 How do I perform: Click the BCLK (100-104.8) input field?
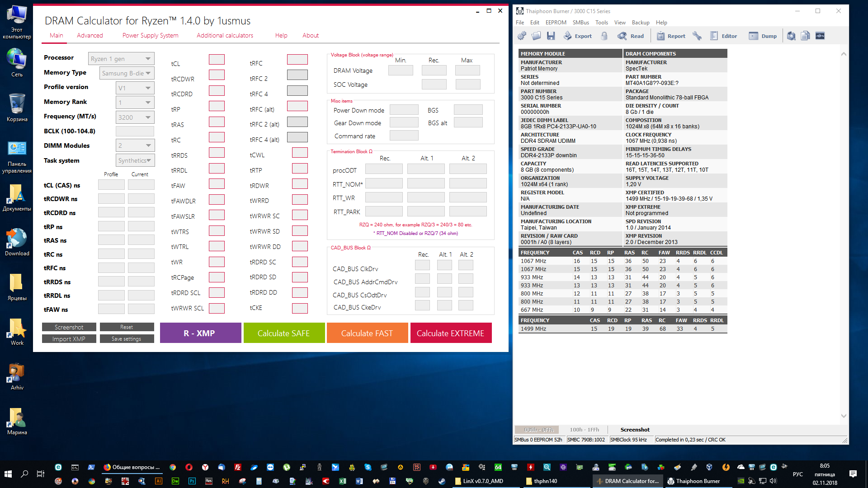coord(135,131)
